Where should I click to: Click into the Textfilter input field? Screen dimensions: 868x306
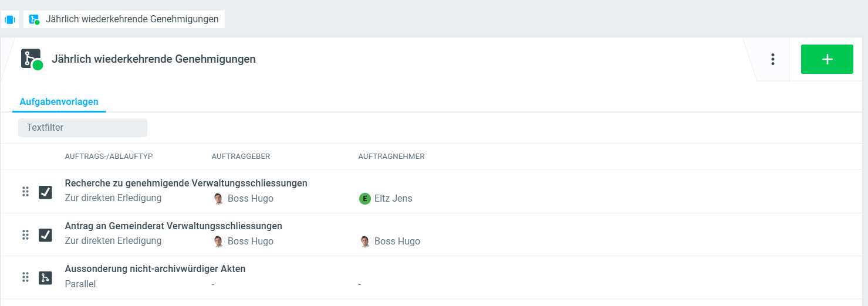(83, 128)
